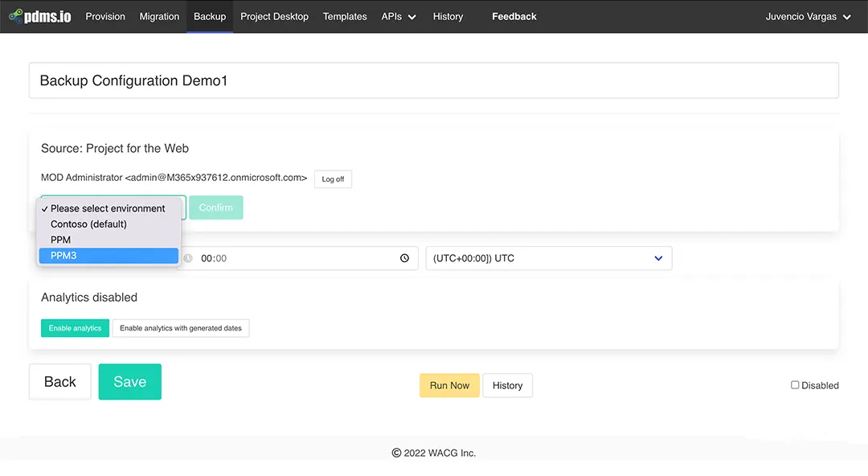Run the backup now
The width and height of the screenshot is (868, 476).
[x=449, y=385]
